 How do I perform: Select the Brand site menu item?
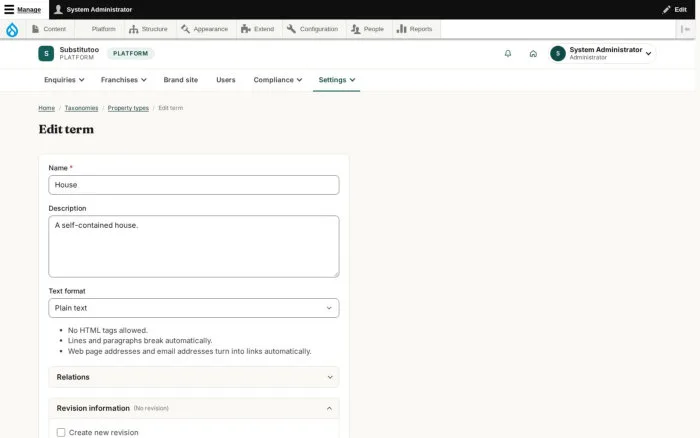click(180, 80)
